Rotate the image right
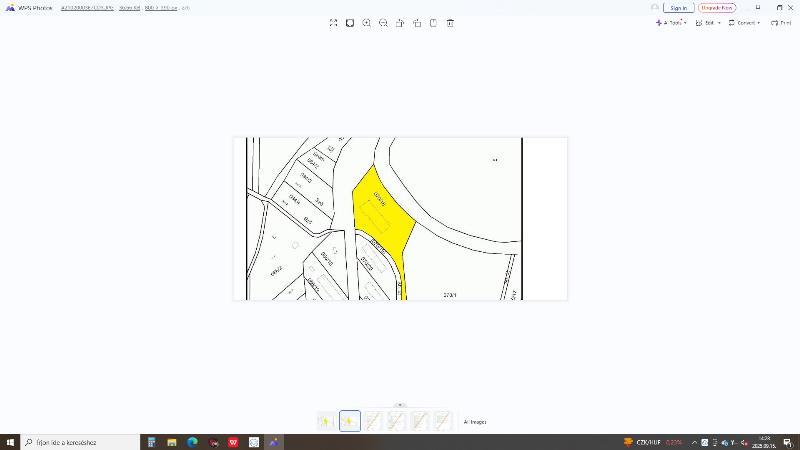 coord(417,23)
